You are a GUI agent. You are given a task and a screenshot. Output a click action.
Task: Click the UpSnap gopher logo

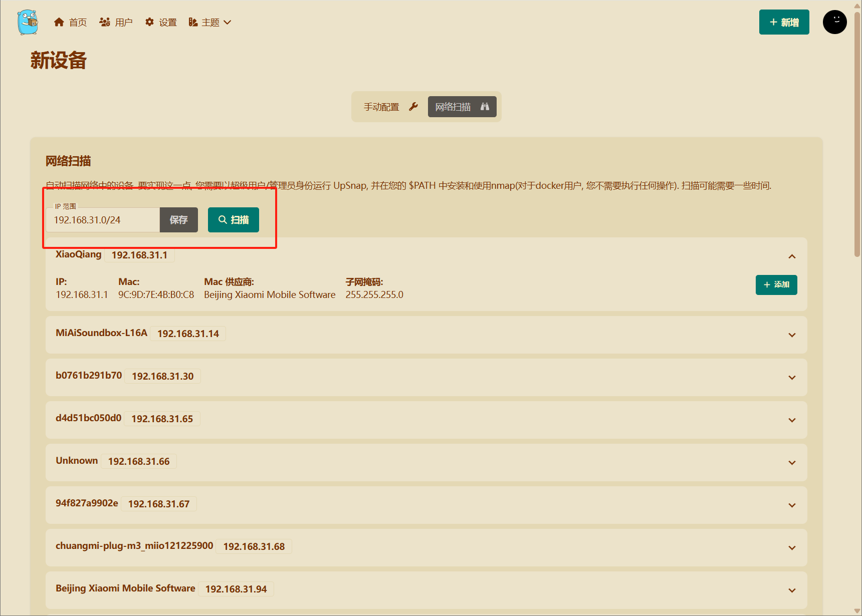pos(28,22)
